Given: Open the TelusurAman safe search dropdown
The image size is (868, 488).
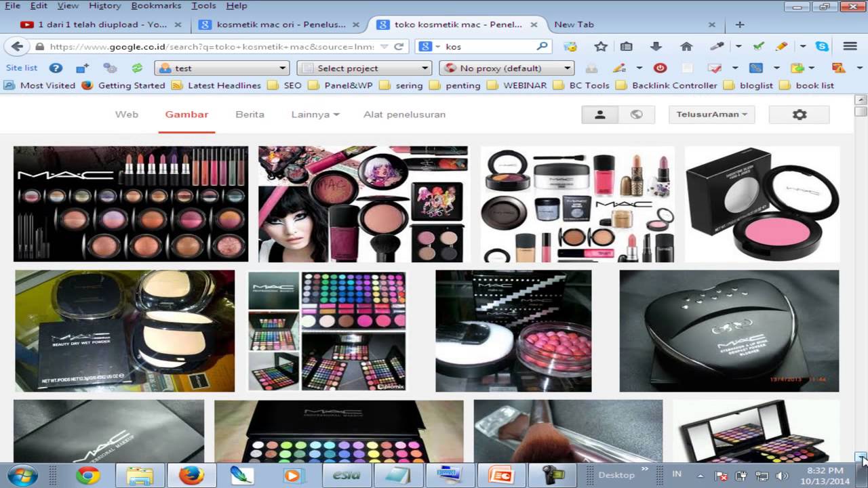Looking at the screenshot, I should click(x=711, y=115).
